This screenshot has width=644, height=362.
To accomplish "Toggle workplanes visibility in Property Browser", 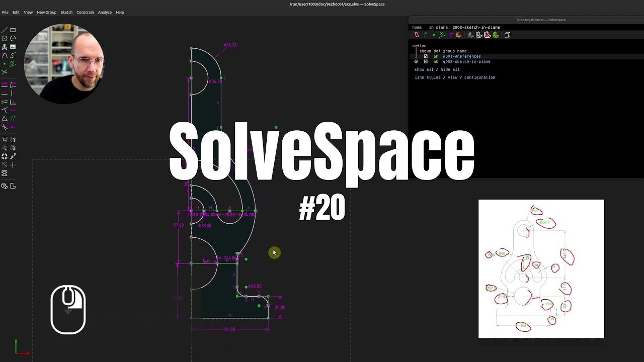I will [417, 35].
